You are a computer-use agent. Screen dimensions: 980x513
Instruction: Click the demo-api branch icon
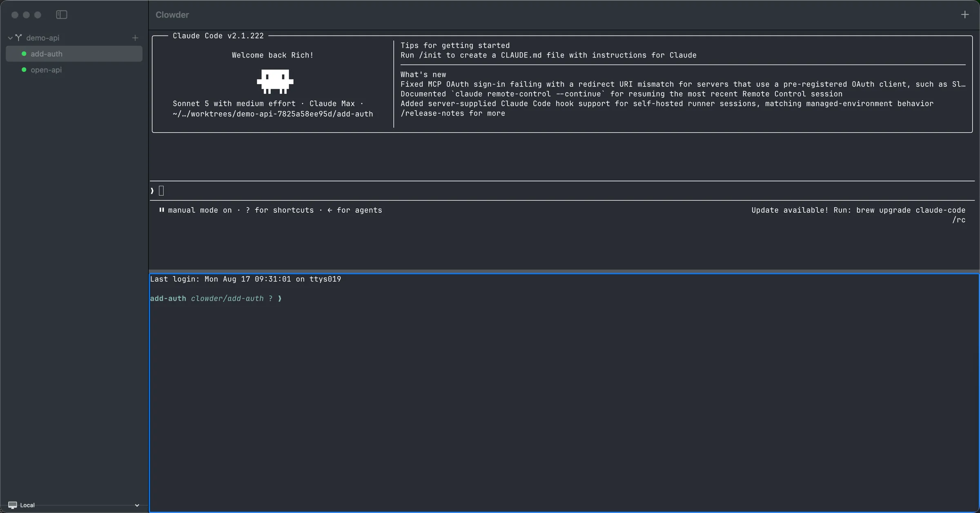pos(19,38)
